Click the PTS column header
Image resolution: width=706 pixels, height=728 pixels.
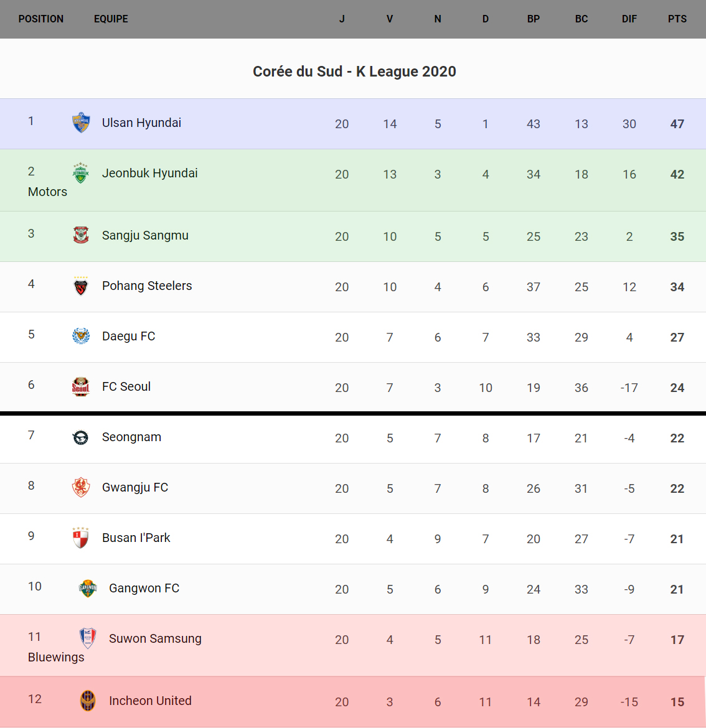(677, 19)
